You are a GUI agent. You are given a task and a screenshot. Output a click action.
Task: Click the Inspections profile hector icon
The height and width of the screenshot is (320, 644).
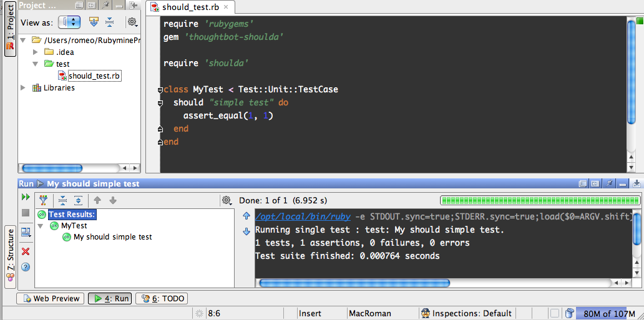[426, 313]
